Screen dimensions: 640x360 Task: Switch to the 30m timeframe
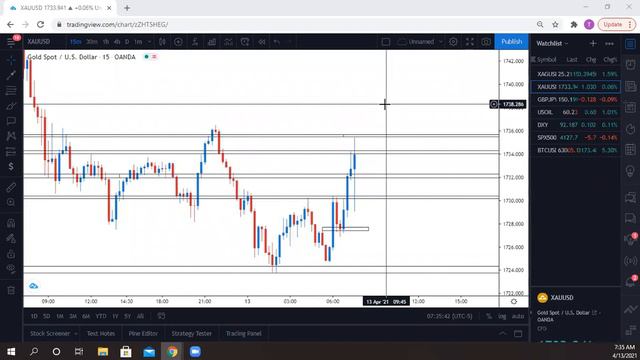point(92,42)
